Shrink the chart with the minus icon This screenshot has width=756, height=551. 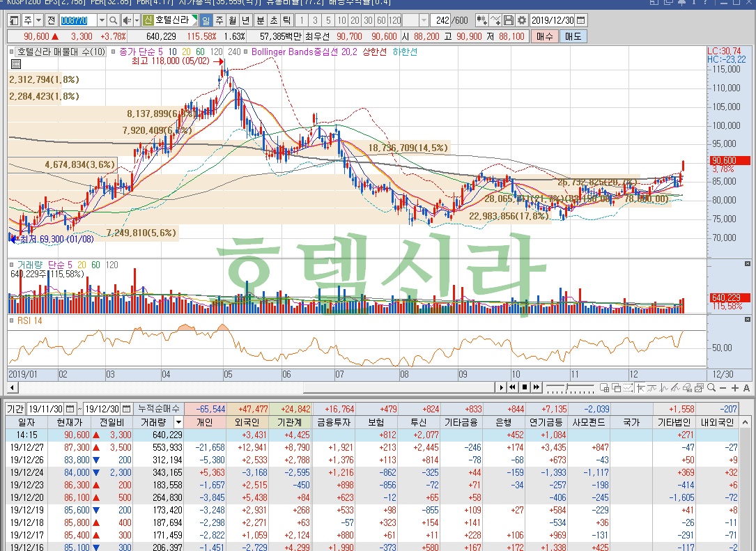click(x=723, y=387)
